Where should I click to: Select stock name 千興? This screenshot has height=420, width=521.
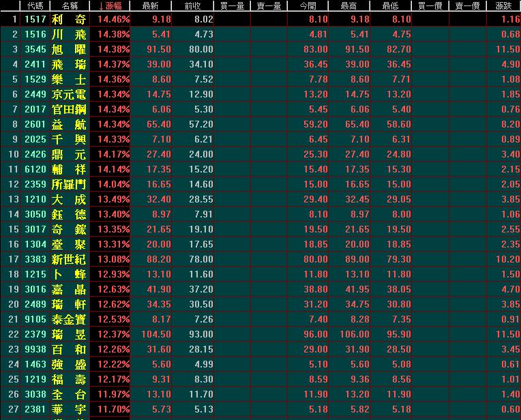[69, 139]
